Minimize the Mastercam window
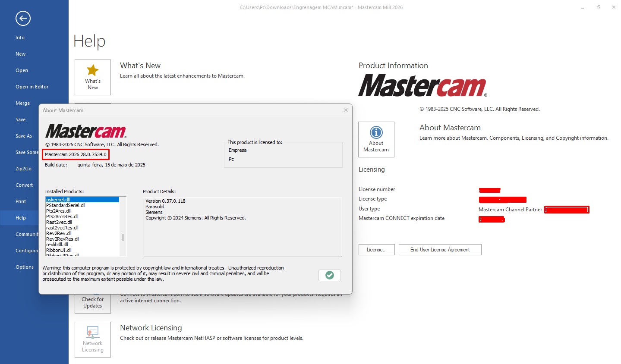Screen dimensions: 621x364 coord(583,7)
